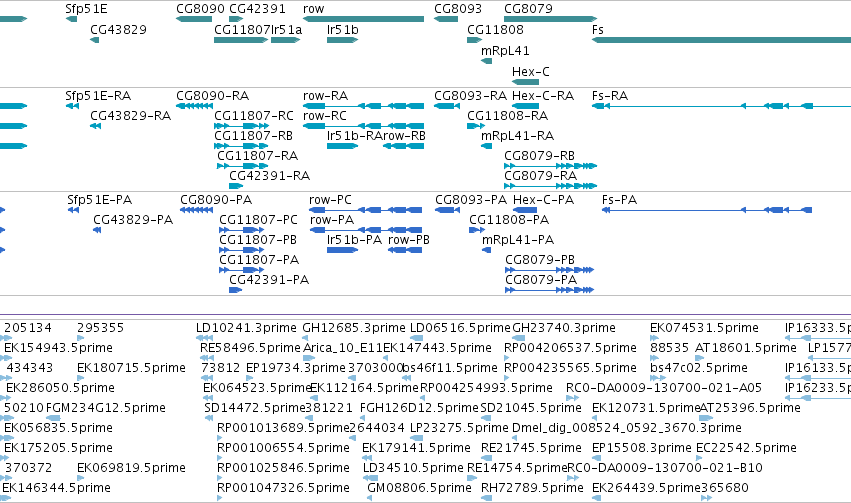This screenshot has height=503, width=851.
Task: Select EST RH72789.5prime
Action: (x=532, y=488)
